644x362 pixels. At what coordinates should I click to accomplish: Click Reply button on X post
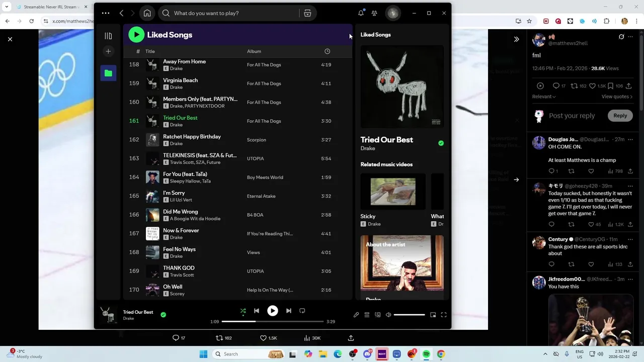point(620,116)
